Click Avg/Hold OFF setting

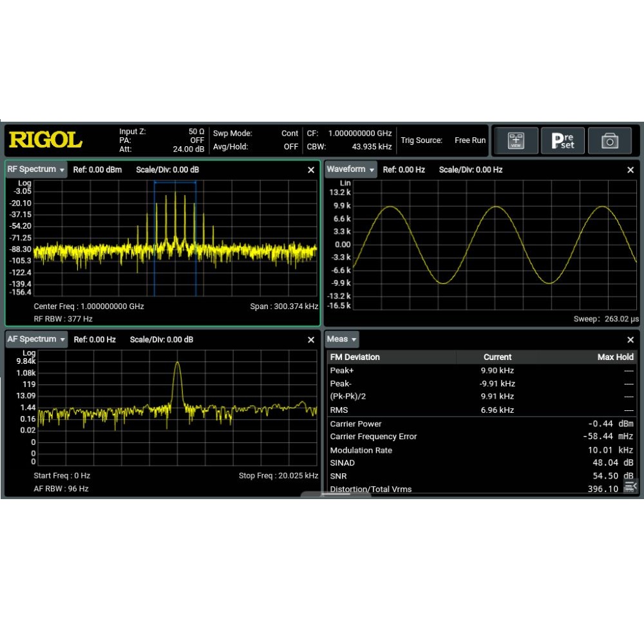[x=256, y=147]
